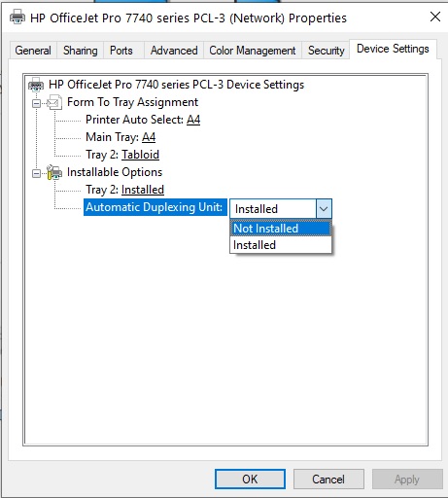Select the Form To Tray Assignment label
448x498 pixels.
tap(132, 102)
